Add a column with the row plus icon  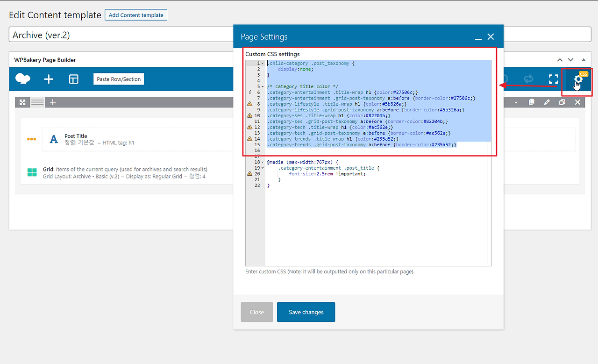pos(53,102)
